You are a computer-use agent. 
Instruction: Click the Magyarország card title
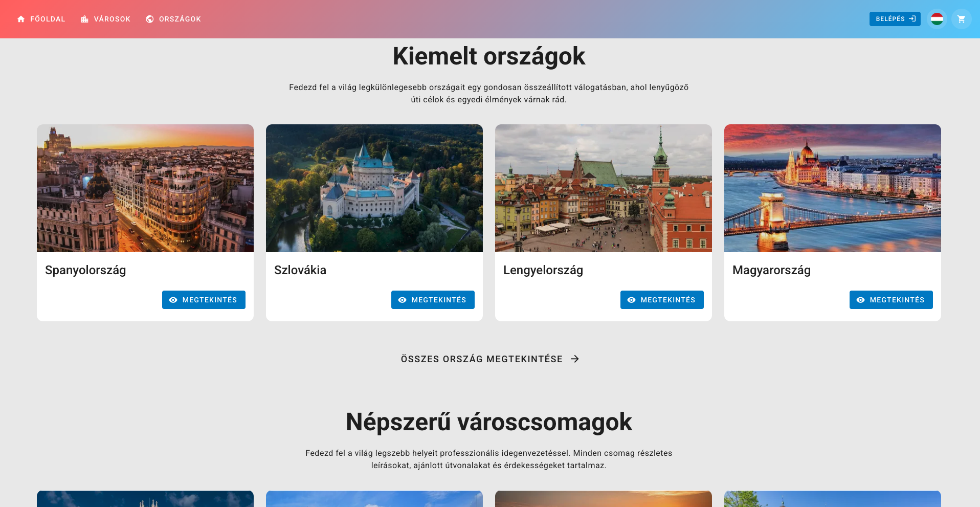[771, 270]
